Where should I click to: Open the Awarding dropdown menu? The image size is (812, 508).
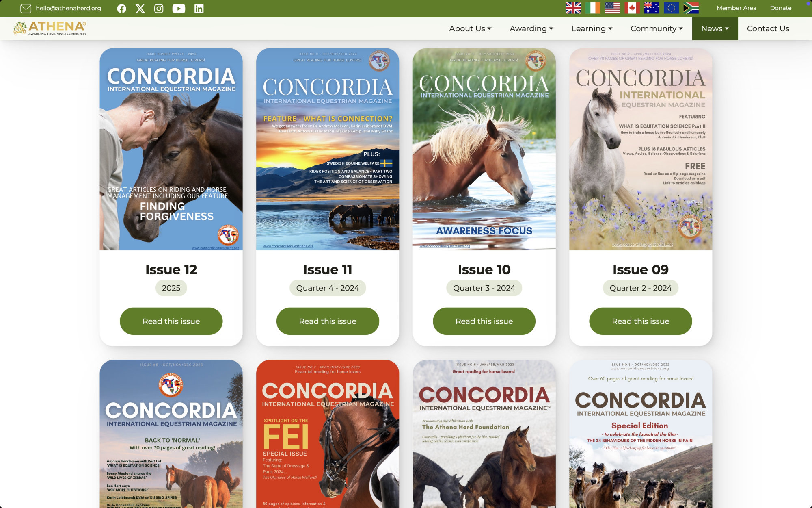click(531, 29)
